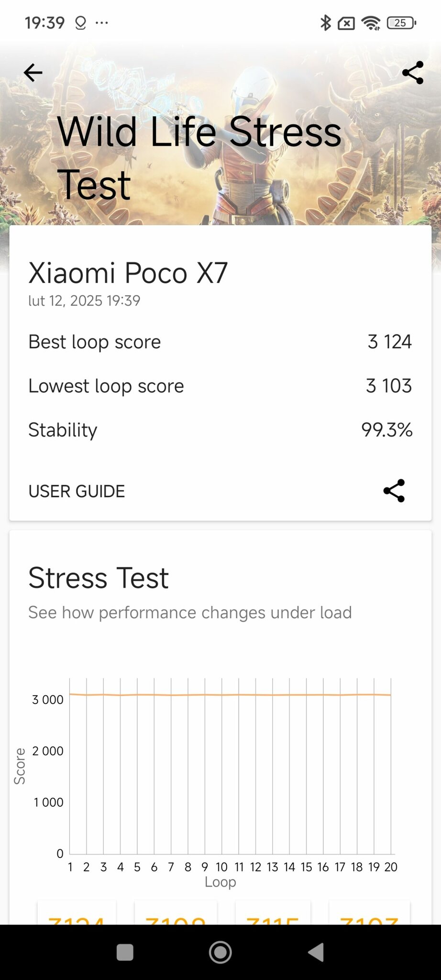
Task: Tap the status bar clock showing 19:39
Action: tap(44, 22)
